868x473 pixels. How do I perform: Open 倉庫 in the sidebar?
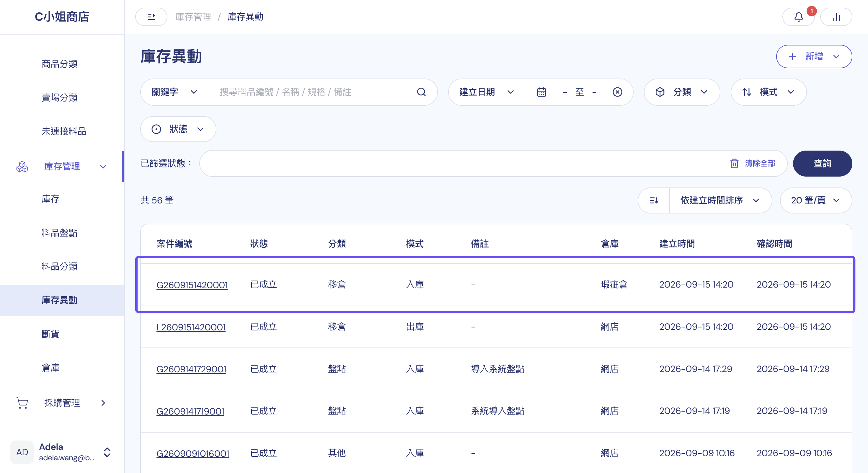[50, 368]
